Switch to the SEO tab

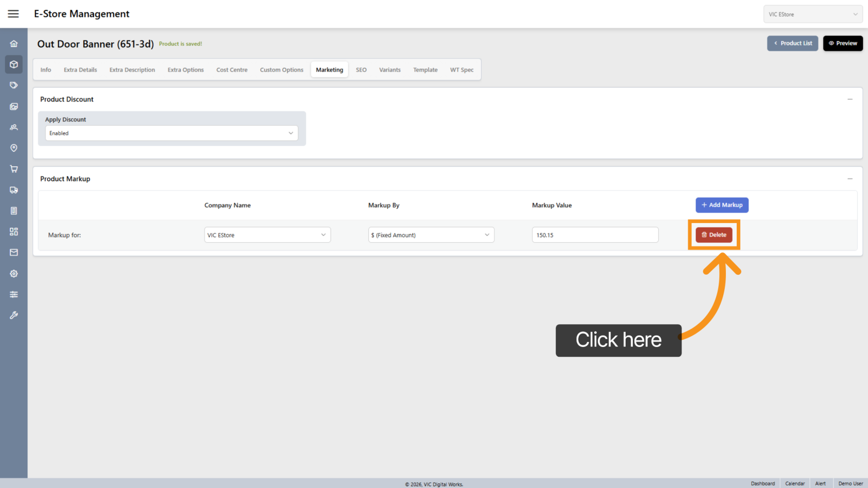coord(361,70)
